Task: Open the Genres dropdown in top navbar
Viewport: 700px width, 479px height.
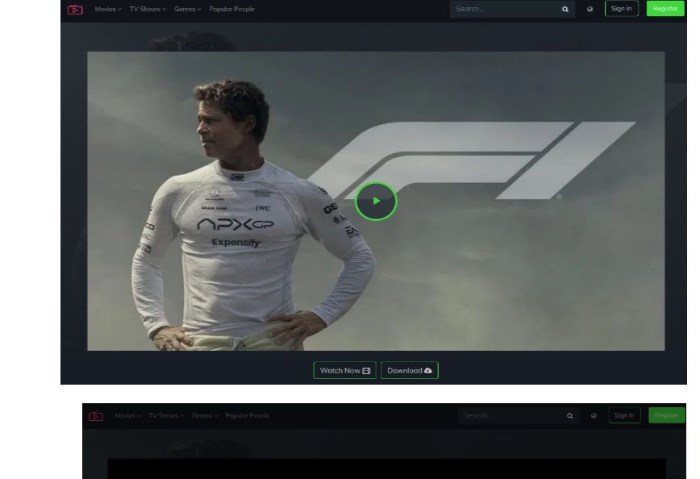Action: (x=188, y=9)
